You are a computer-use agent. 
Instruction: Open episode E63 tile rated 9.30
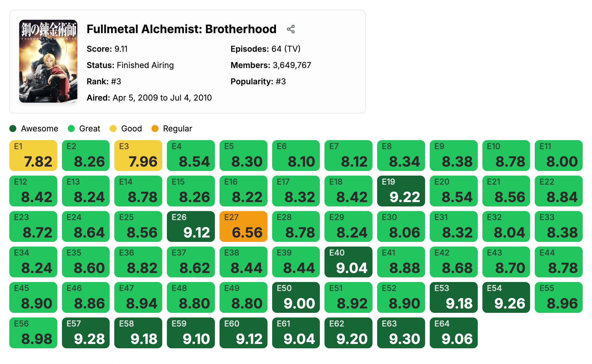pos(401,333)
